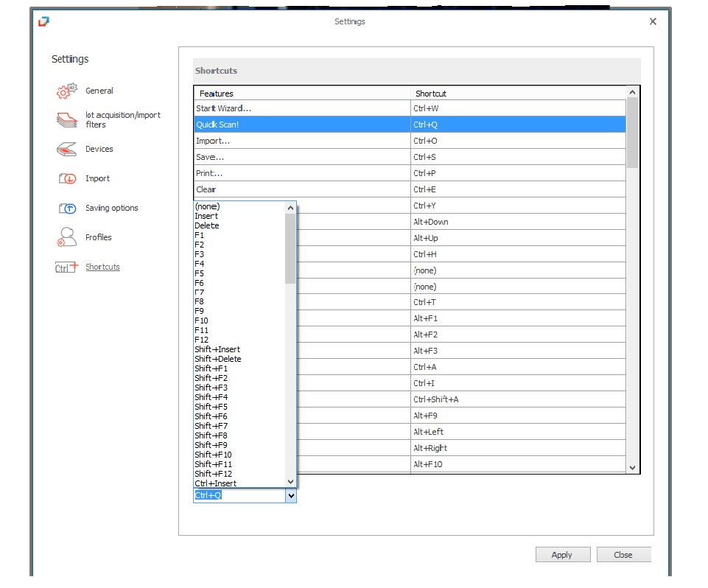The image size is (708, 588).
Task: Click the Ctrl+I shortcut cell
Action: 519,383
